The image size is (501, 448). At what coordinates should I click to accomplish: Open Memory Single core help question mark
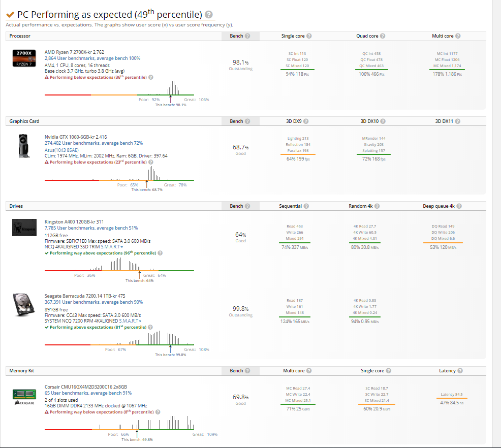pos(389,371)
